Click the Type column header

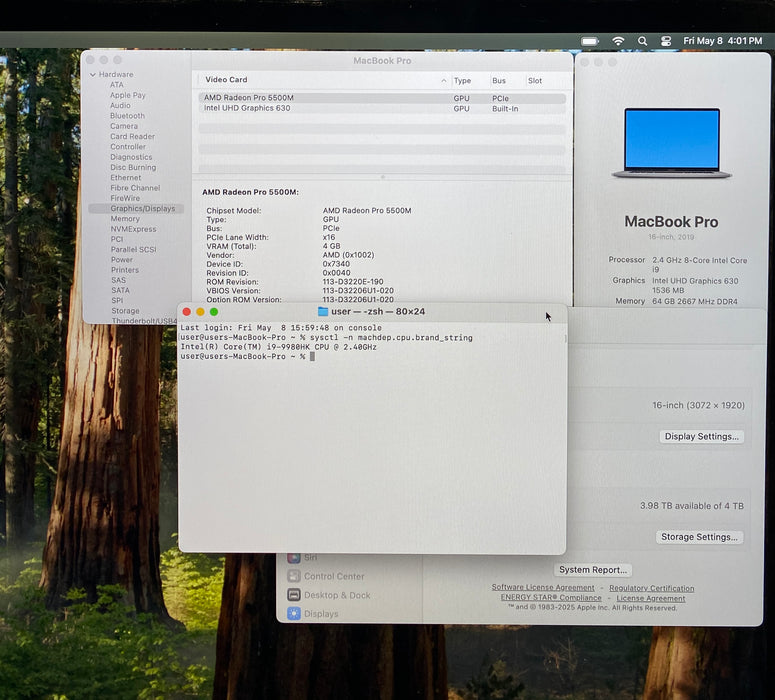(x=462, y=81)
